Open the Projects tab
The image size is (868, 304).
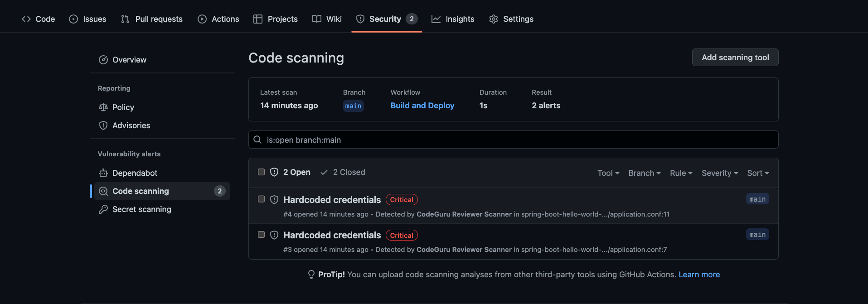click(276, 19)
